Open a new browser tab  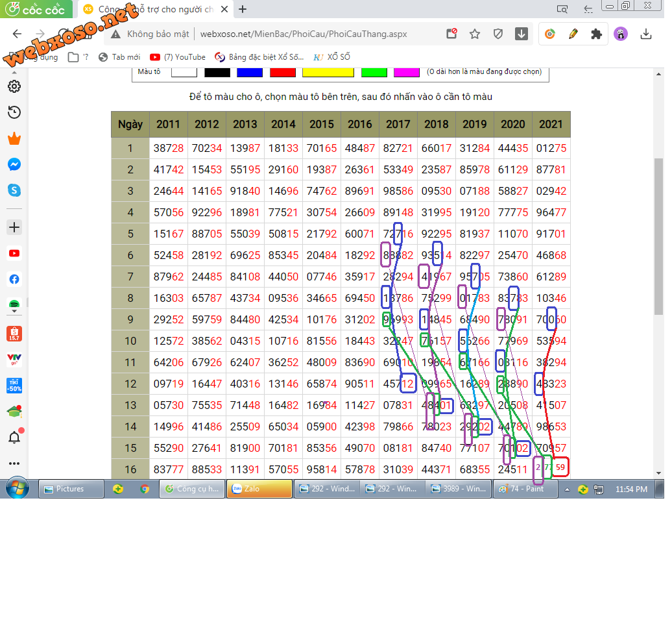pyautogui.click(x=243, y=9)
